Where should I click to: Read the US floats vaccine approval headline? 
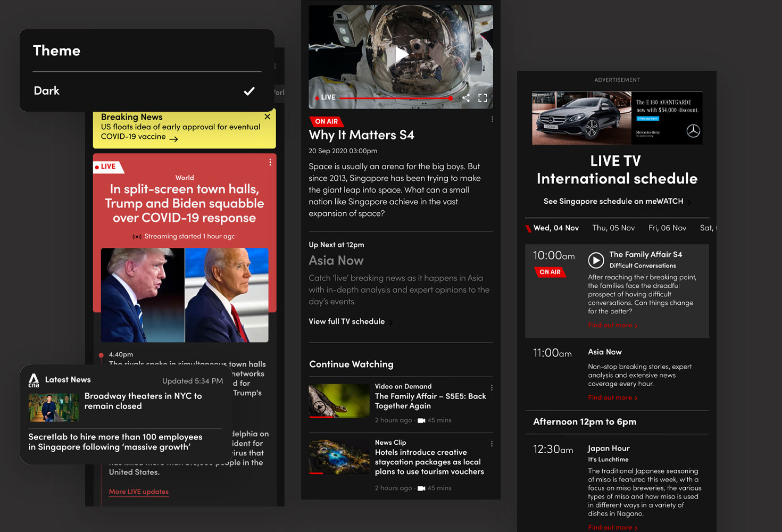click(x=180, y=131)
